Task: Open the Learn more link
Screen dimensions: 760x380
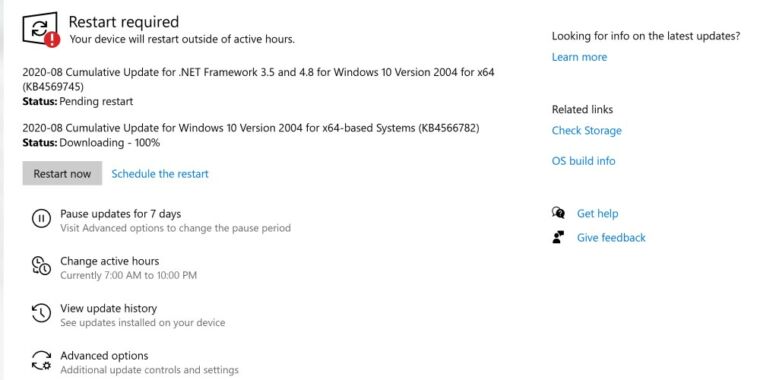Action: point(579,57)
